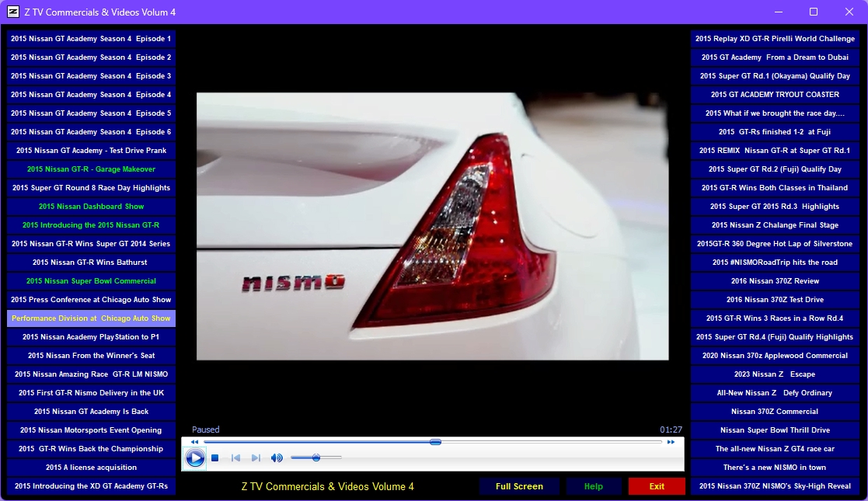The width and height of the screenshot is (868, 501).
Task: Launch GT Academy Season 4 Episode 6
Action: pyautogui.click(x=91, y=132)
